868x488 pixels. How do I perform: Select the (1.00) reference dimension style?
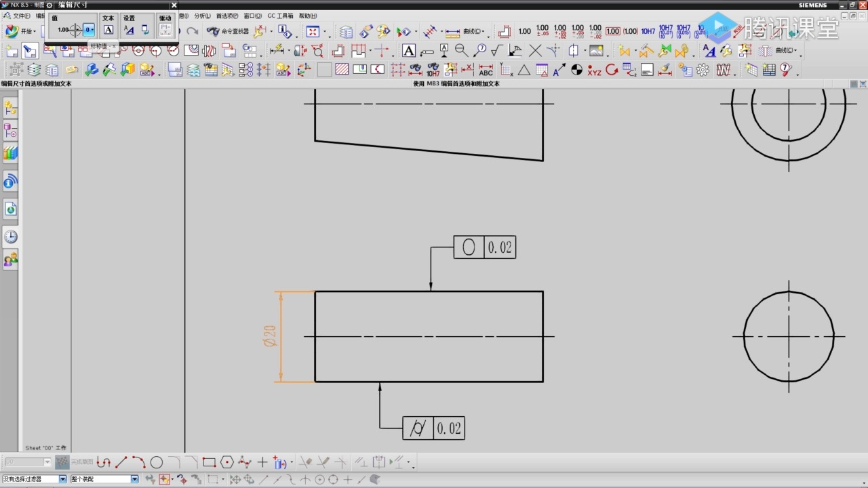coord(631,31)
